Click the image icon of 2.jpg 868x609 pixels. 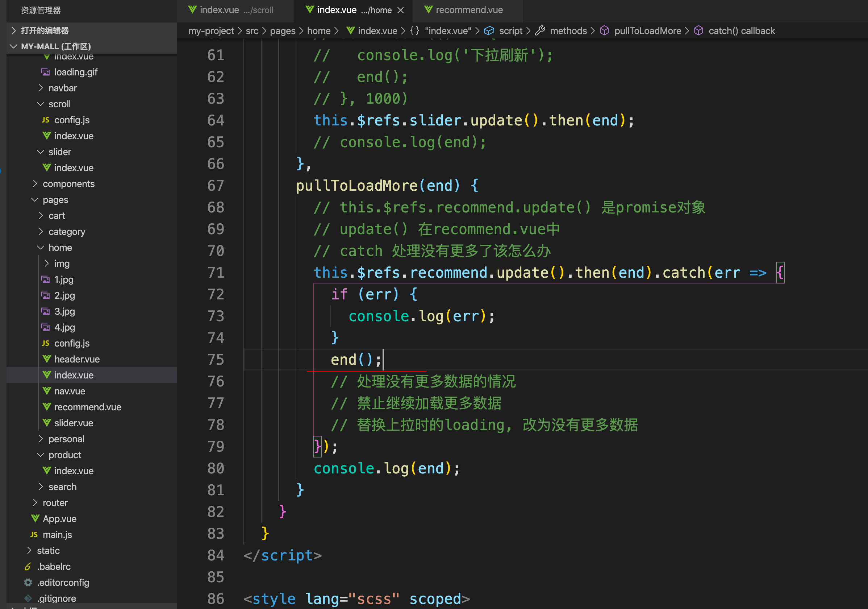click(45, 295)
